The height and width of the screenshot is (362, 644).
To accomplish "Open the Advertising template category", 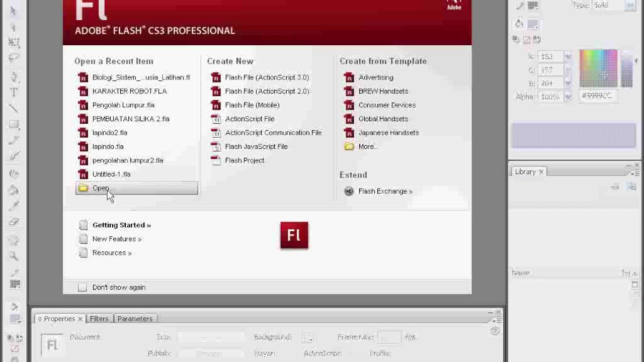I will coord(376,77).
